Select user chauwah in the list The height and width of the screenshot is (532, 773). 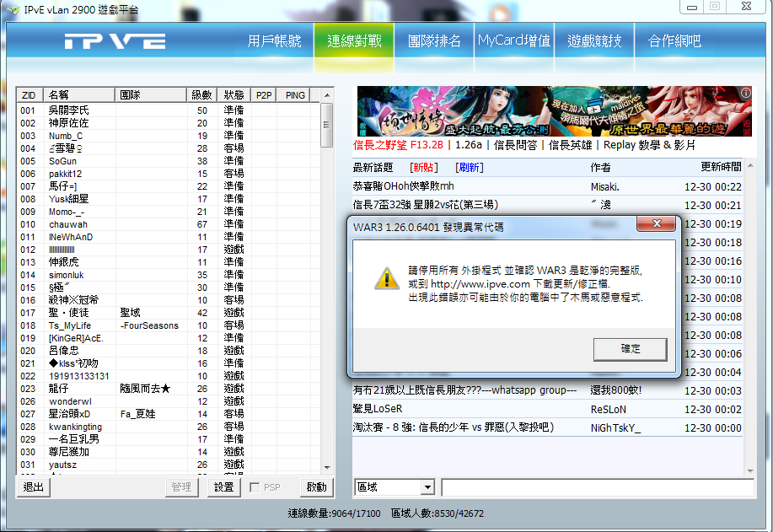[168, 224]
